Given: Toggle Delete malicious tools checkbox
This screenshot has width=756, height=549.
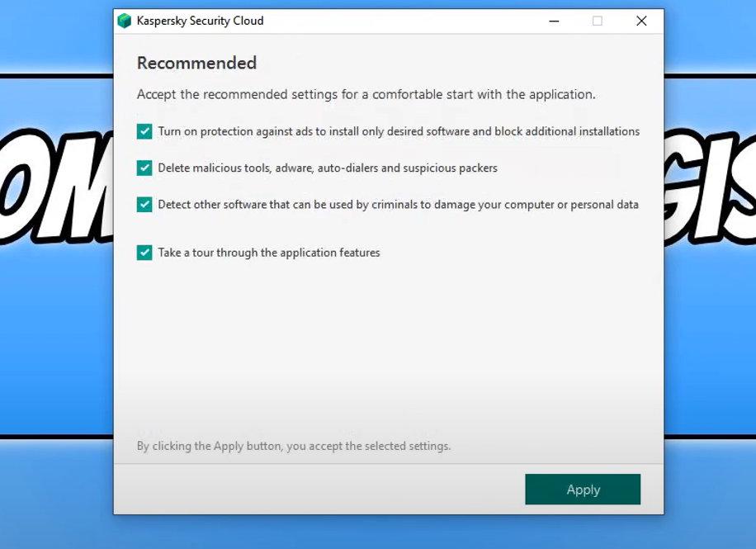Looking at the screenshot, I should [144, 168].
